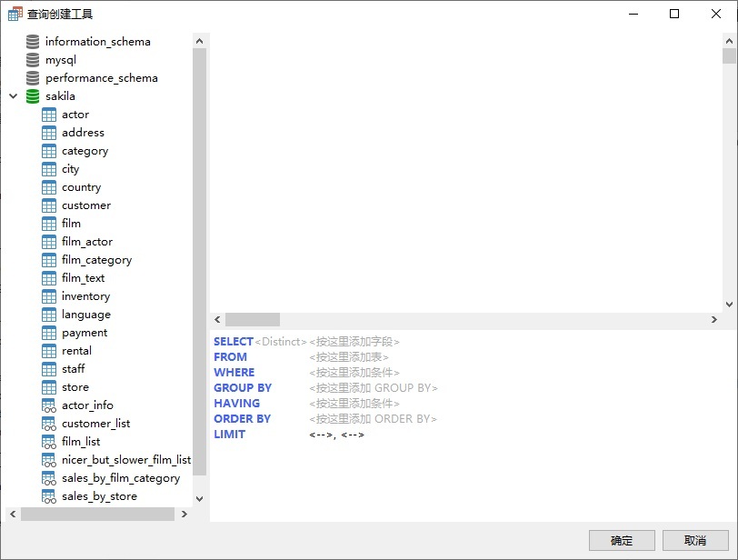Click the 查询创建工具 title bar icon

[x=15, y=14]
